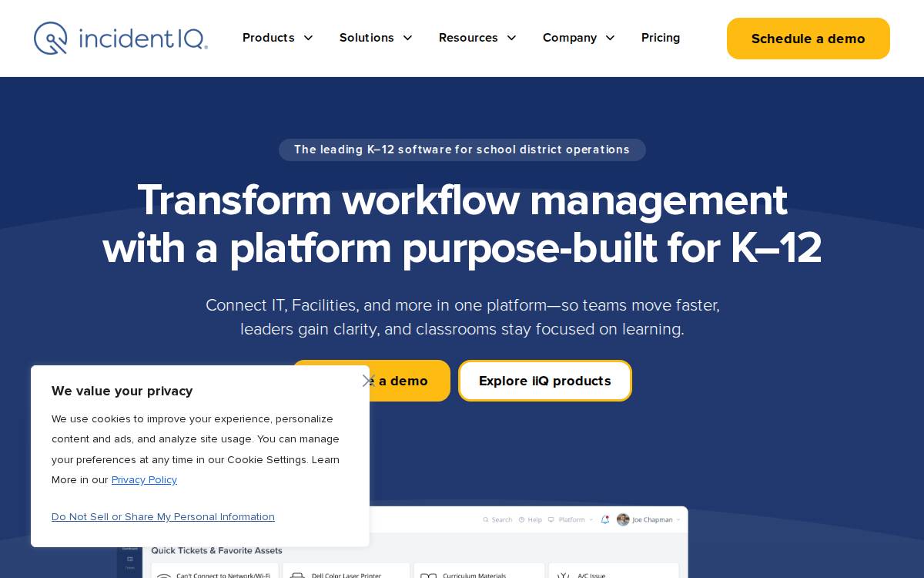Open the Privacy Policy link
The width and height of the screenshot is (924, 578).
(x=144, y=479)
